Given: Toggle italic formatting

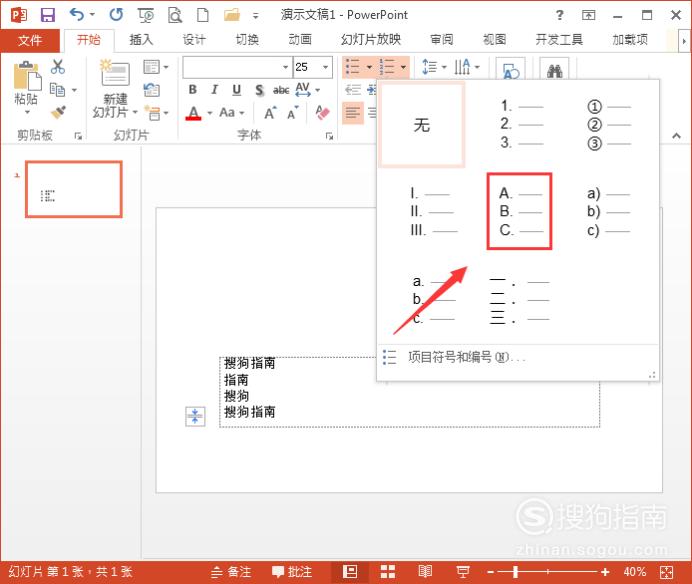Looking at the screenshot, I should (x=214, y=90).
